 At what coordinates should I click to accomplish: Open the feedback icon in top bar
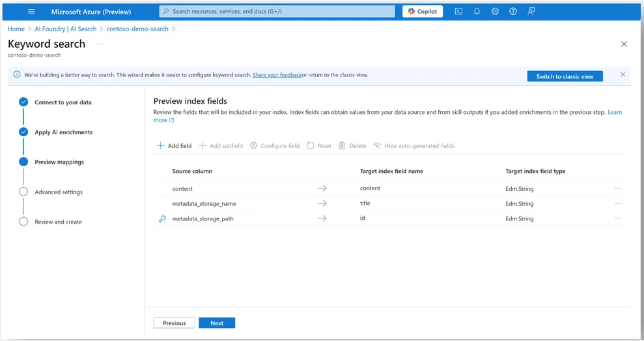point(531,12)
